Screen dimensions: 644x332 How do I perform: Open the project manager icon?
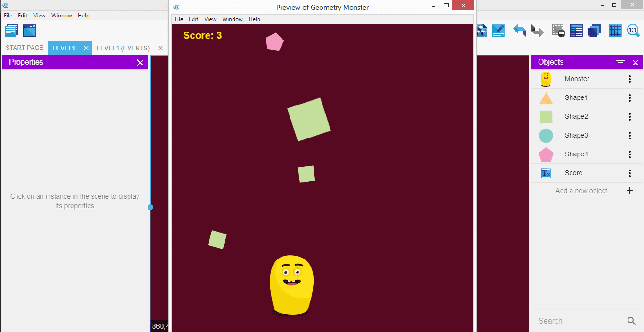point(11,31)
